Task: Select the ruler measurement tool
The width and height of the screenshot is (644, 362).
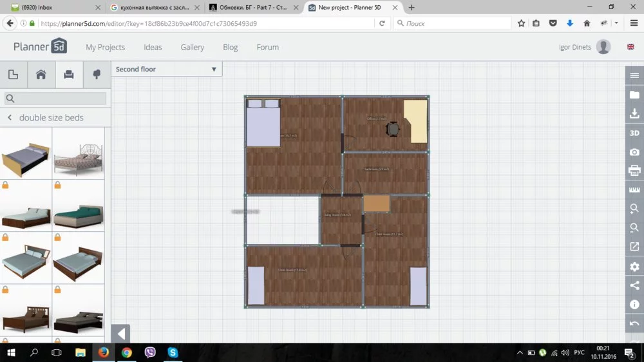Action: click(x=634, y=190)
